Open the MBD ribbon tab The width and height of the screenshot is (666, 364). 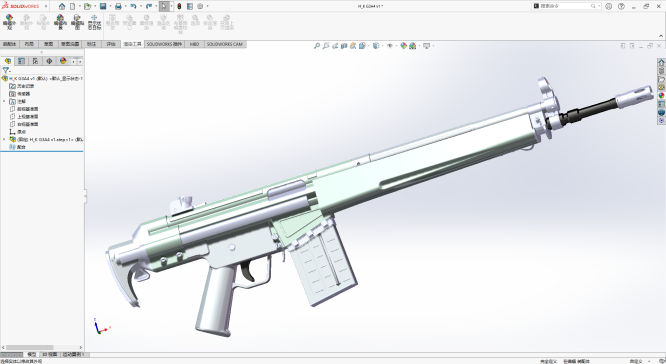tap(194, 44)
